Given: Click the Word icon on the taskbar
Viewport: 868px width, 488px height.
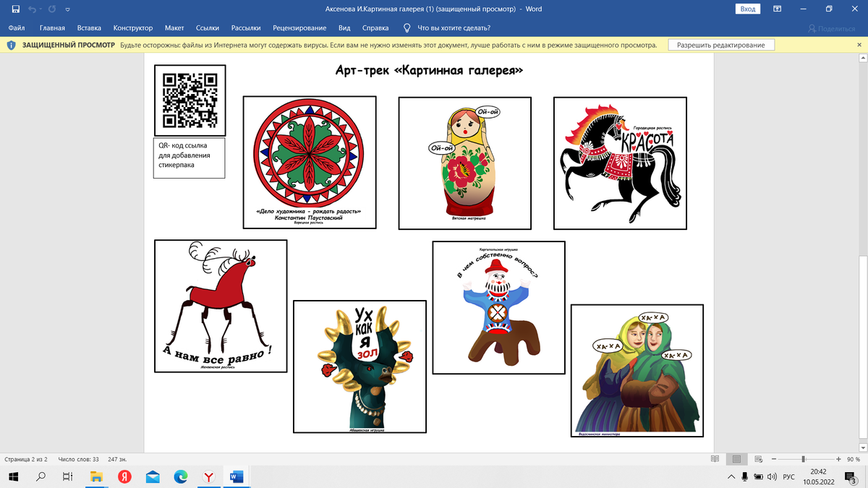Looking at the screenshot, I should (237, 476).
